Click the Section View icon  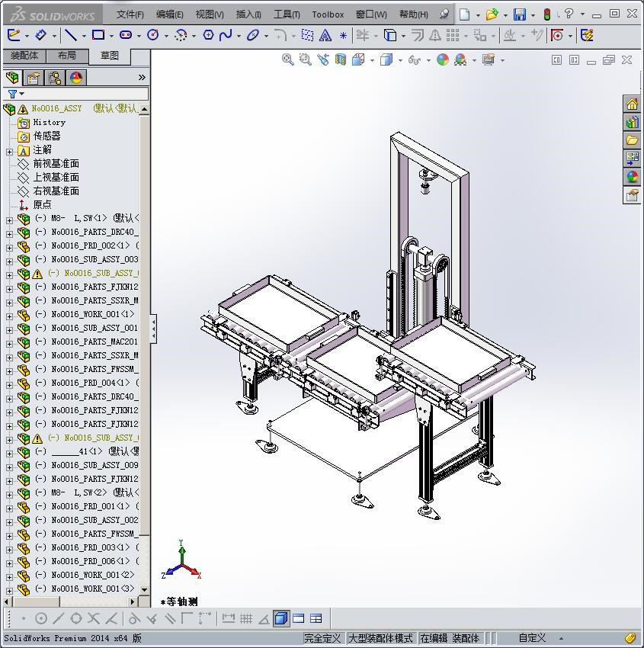(341, 60)
